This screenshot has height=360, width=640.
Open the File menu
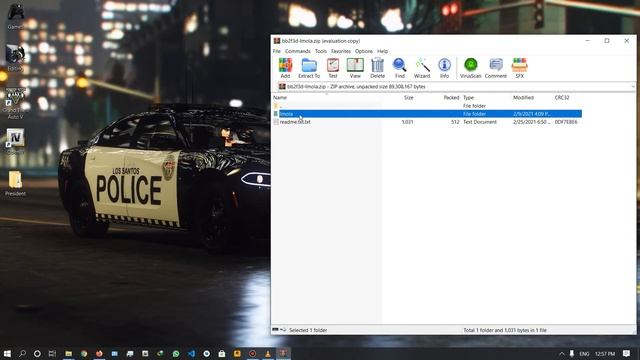pyautogui.click(x=277, y=51)
